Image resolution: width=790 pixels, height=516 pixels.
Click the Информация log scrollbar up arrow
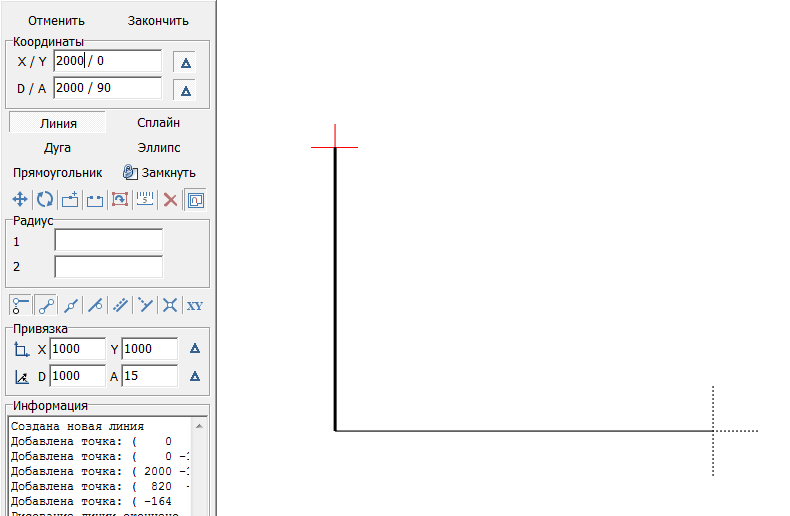(x=199, y=426)
